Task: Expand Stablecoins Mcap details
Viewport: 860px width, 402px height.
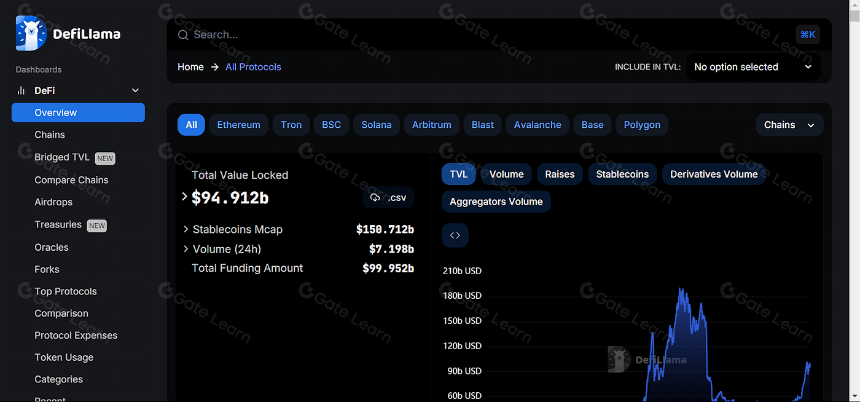Action: (x=186, y=229)
